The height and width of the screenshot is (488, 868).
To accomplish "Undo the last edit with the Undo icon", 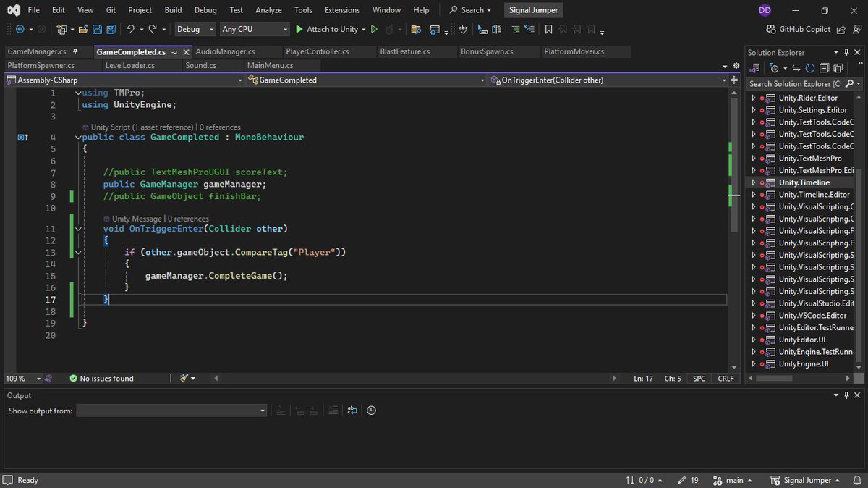I will point(130,29).
